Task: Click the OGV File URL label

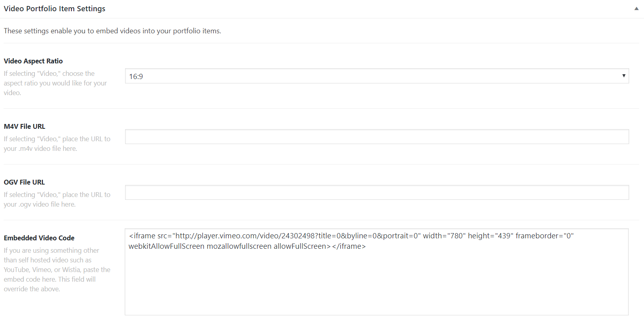Action: [x=24, y=182]
